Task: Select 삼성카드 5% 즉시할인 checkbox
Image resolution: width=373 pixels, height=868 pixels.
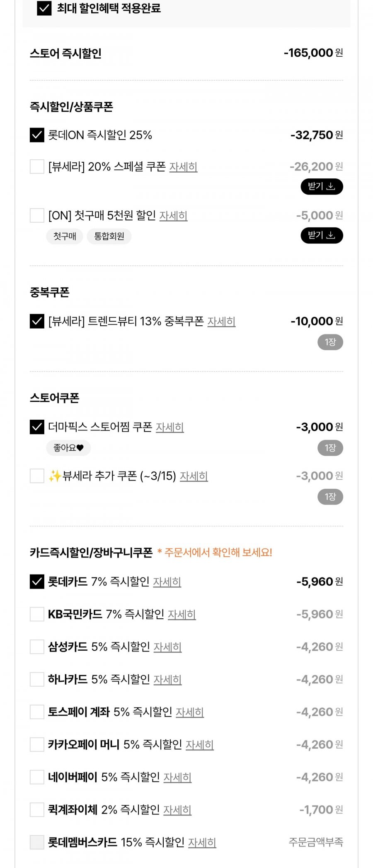Action: click(x=37, y=647)
